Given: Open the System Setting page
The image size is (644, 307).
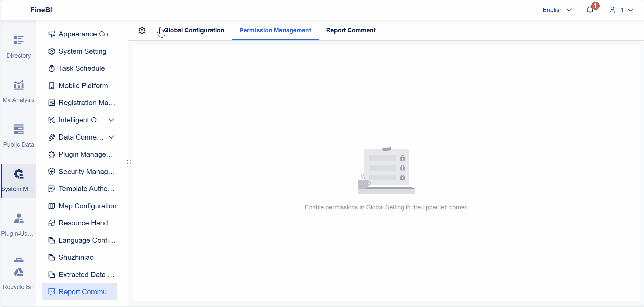Looking at the screenshot, I should [82, 51].
